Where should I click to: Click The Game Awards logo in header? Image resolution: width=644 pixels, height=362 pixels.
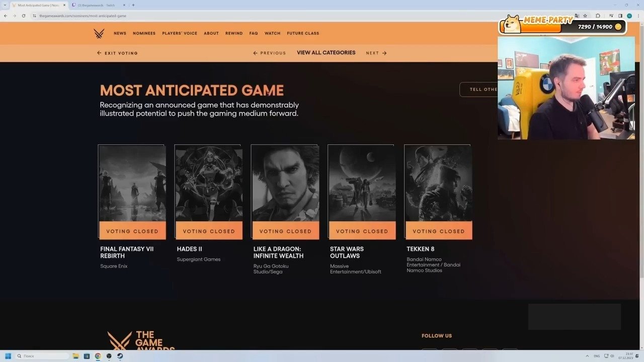99,34
